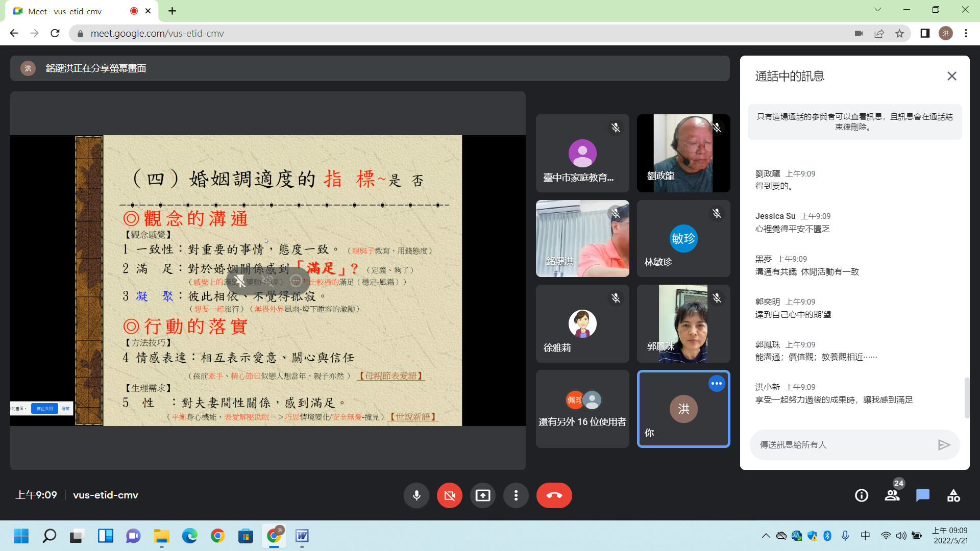Open a new browser tab
980x551 pixels.
tap(172, 11)
